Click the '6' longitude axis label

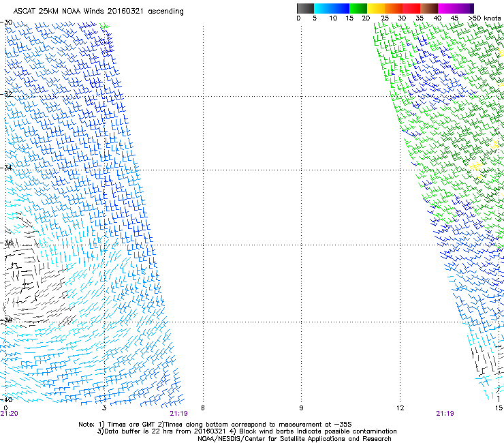click(x=203, y=408)
